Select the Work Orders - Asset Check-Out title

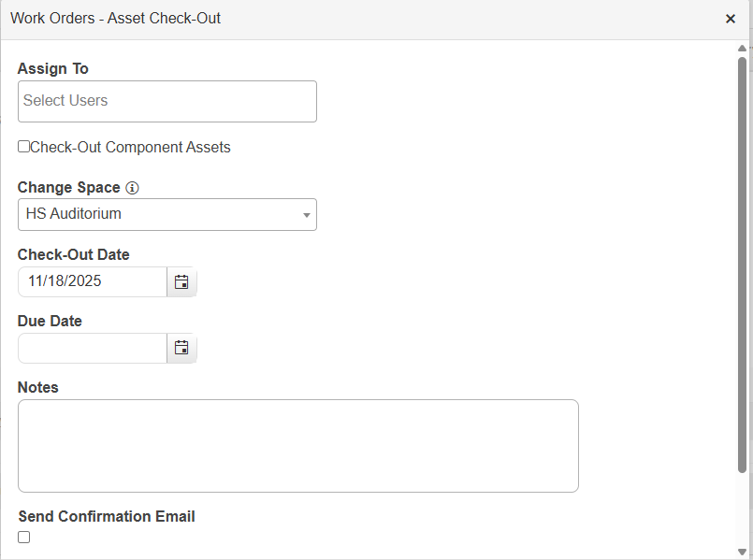[115, 18]
